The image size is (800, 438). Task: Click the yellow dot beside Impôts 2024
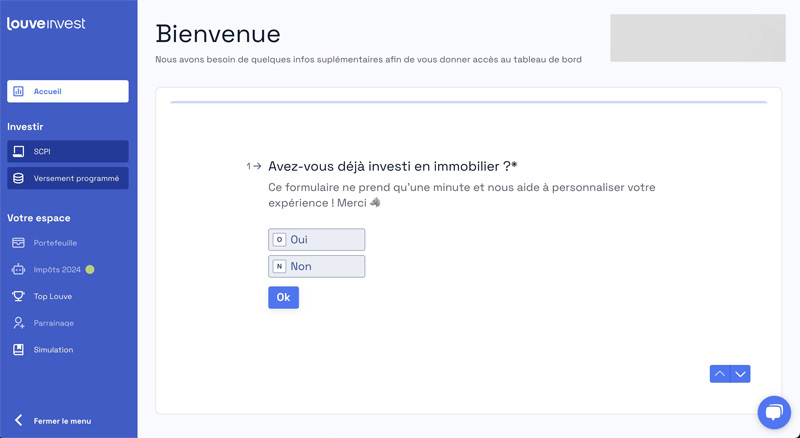point(90,270)
